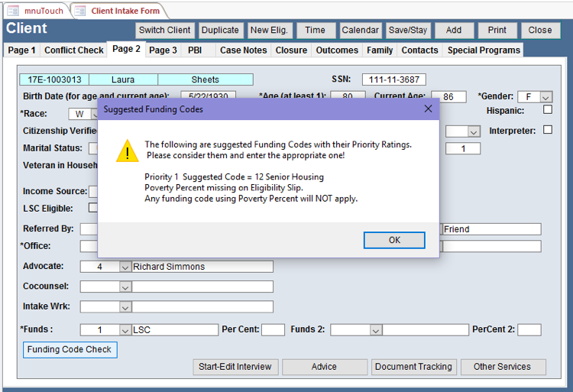573x392 pixels.
Task: Click the SSN input field
Action: pos(393,79)
